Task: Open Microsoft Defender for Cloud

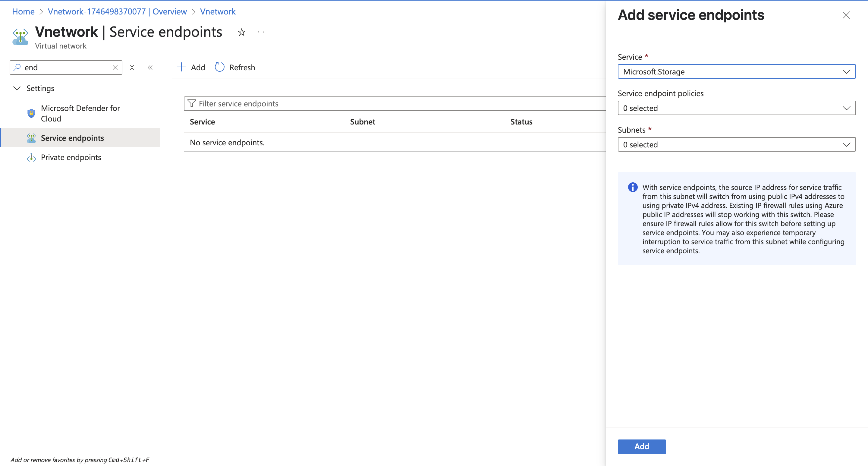Action: coord(80,113)
